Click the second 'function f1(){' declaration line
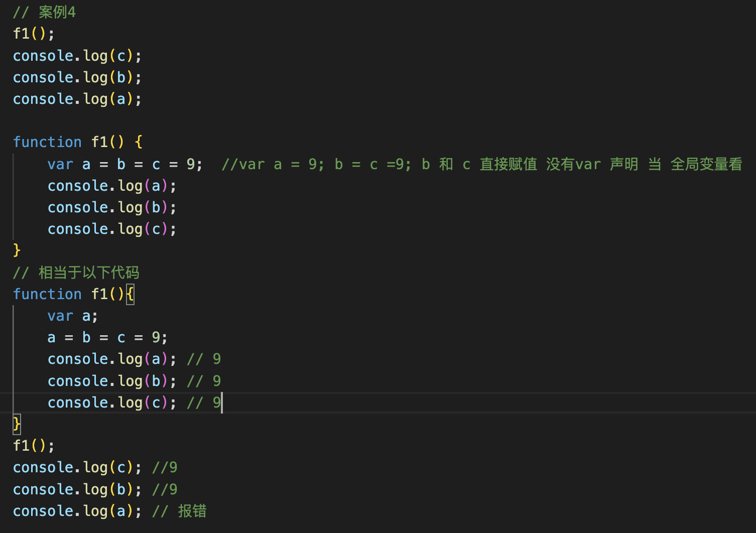The width and height of the screenshot is (756, 533). pos(73,294)
